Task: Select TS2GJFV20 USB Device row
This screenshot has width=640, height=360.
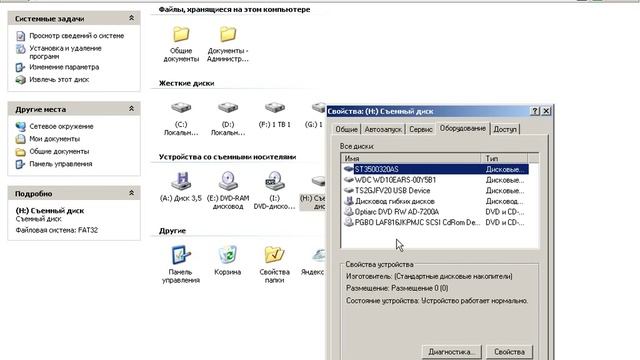Action: pyautogui.click(x=436, y=191)
